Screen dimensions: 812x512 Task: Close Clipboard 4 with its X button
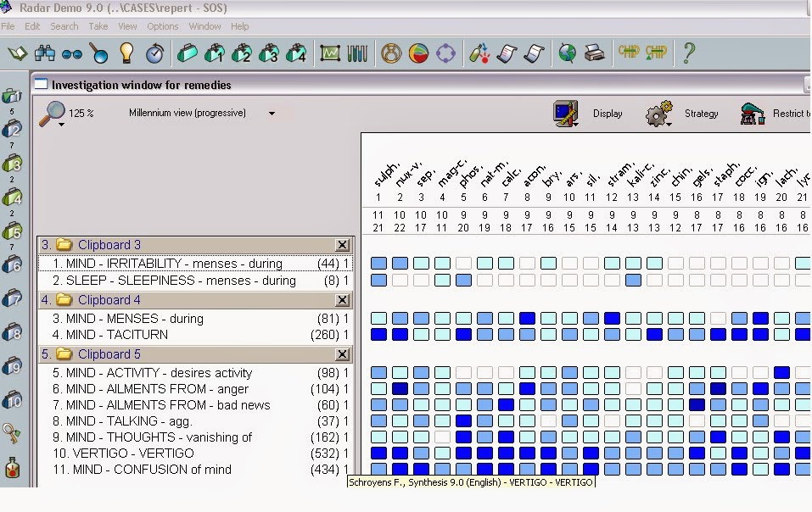pyautogui.click(x=342, y=300)
